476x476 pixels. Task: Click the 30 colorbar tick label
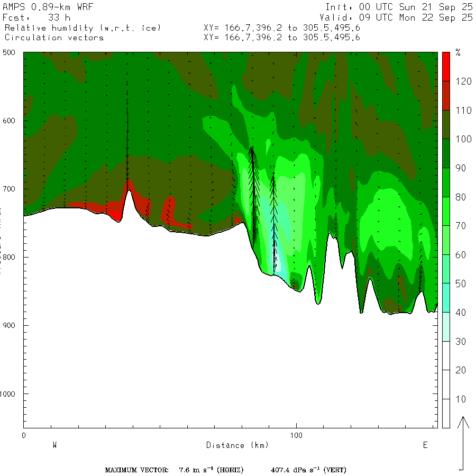tap(461, 342)
